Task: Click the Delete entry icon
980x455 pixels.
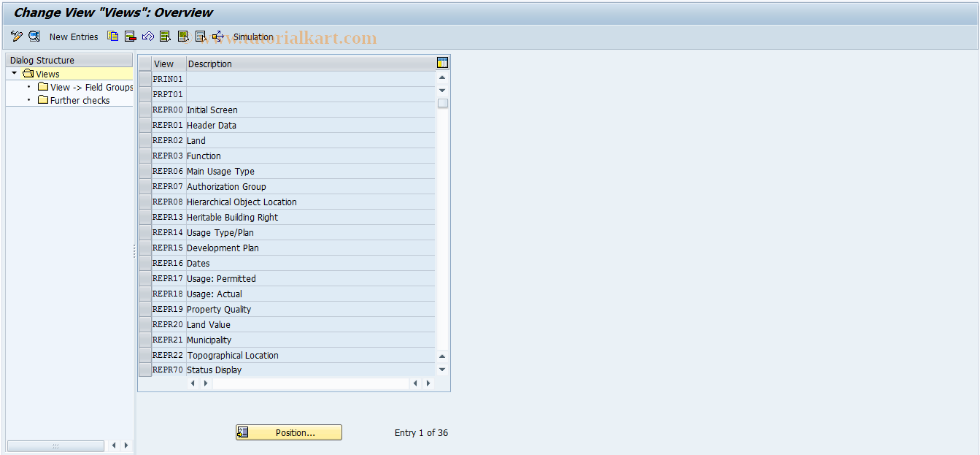Action: coord(131,36)
